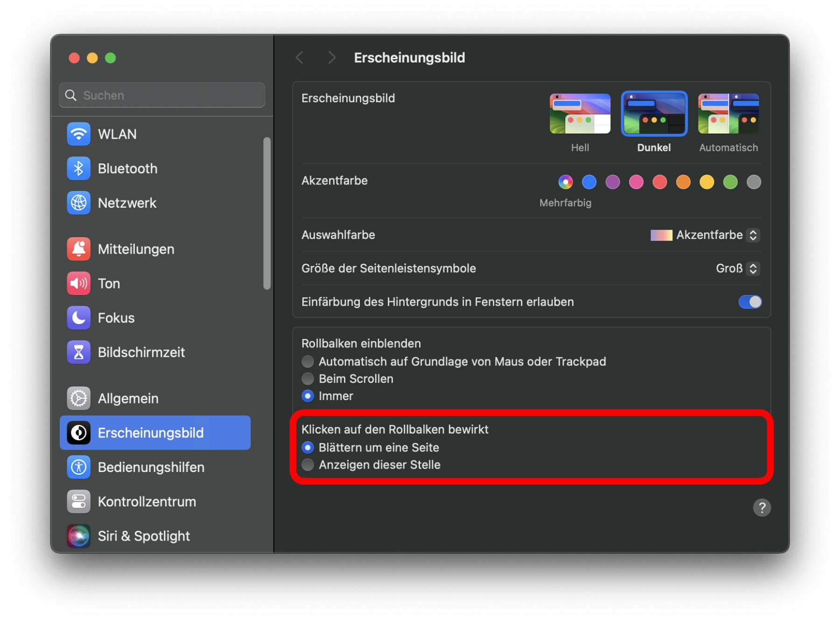840x620 pixels.
Task: Click the back navigation arrow
Action: (300, 58)
